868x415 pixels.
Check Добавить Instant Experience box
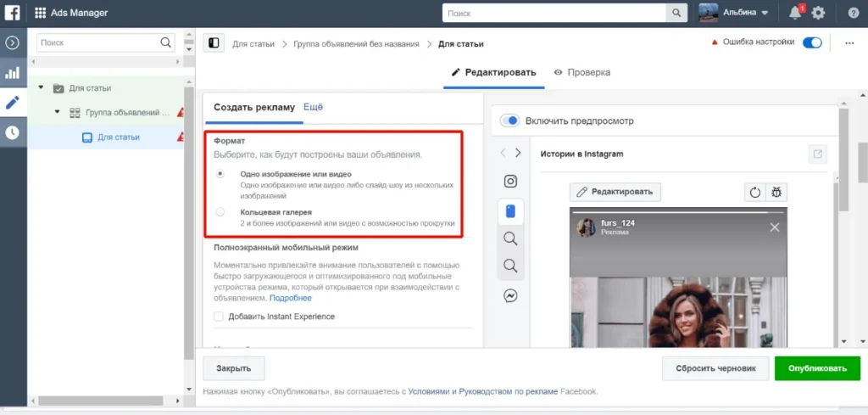219,317
